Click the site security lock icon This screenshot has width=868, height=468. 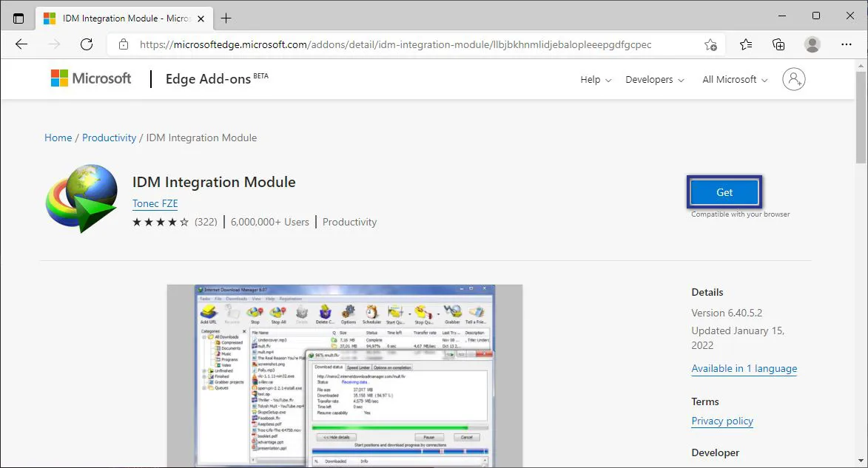(123, 44)
